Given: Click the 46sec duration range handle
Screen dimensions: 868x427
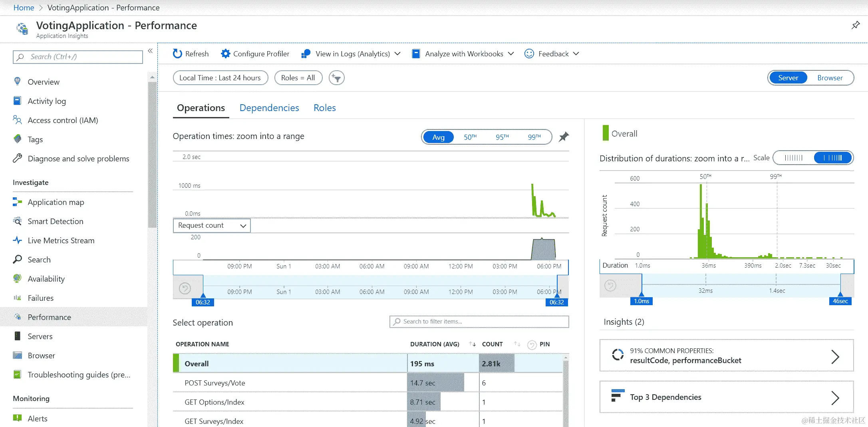Looking at the screenshot, I should click(840, 301).
